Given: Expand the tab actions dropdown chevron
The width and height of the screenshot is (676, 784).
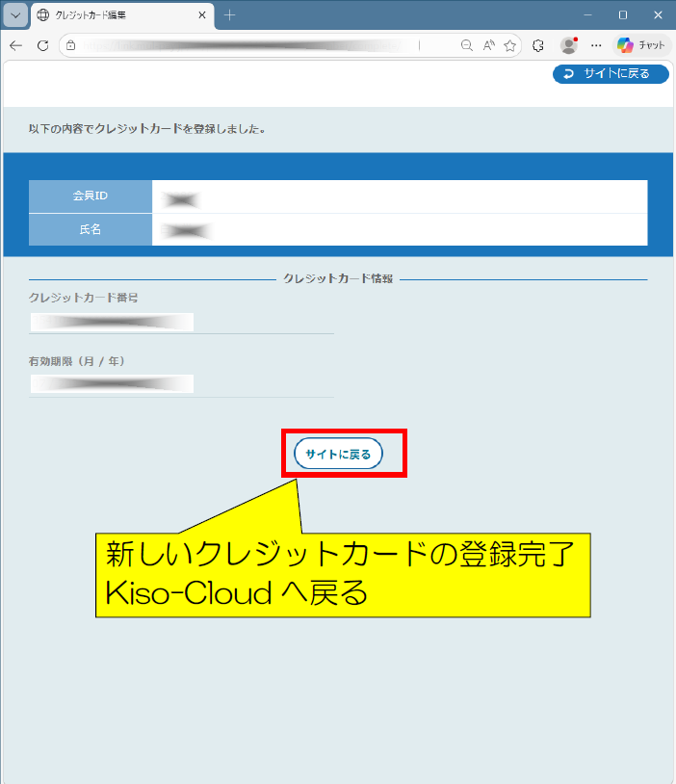Looking at the screenshot, I should pyautogui.click(x=15, y=15).
